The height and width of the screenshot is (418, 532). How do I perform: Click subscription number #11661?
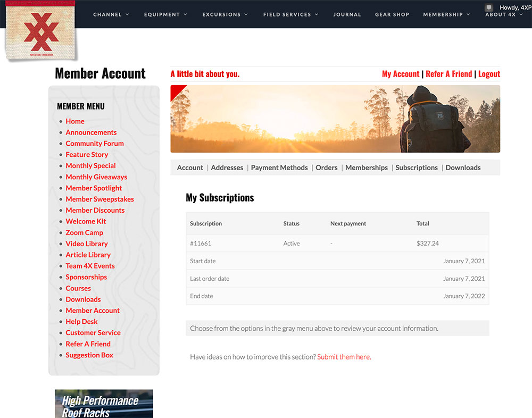point(201,243)
